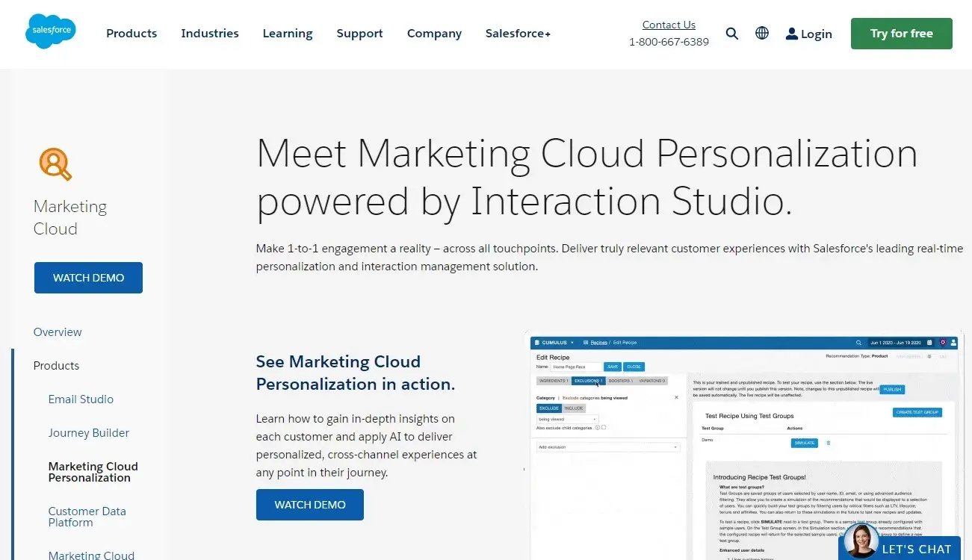
Task: Toggle the EXCLUDE option in the demo
Action: tap(549, 408)
